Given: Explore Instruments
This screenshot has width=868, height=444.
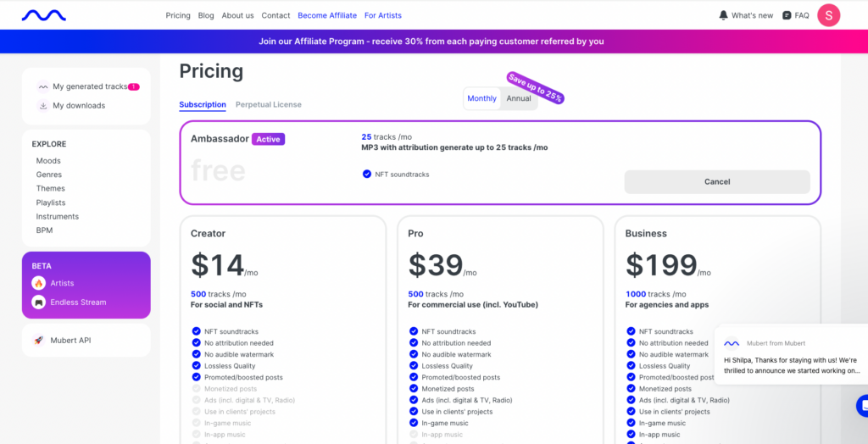Looking at the screenshot, I should [58, 216].
